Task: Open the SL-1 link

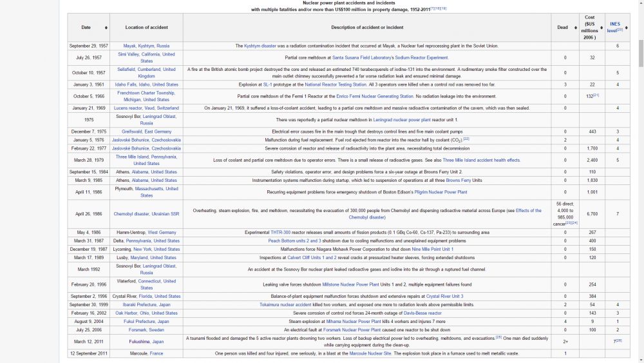Action: (267, 84)
